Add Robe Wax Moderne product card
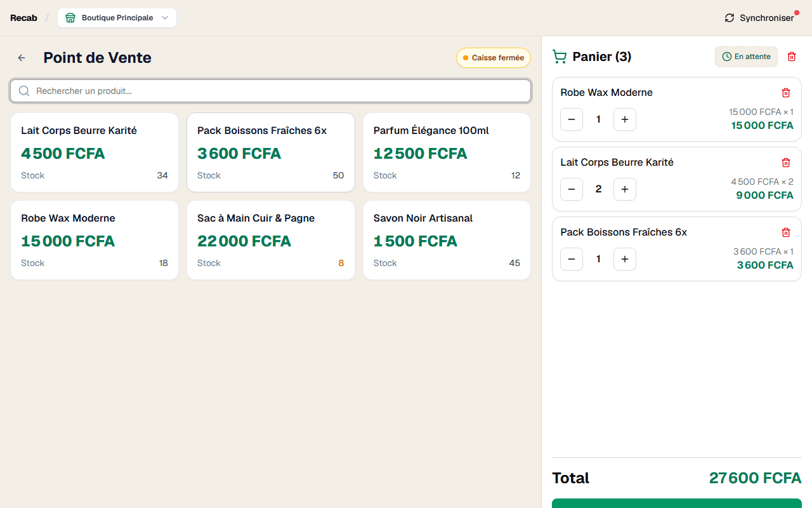 (95, 240)
